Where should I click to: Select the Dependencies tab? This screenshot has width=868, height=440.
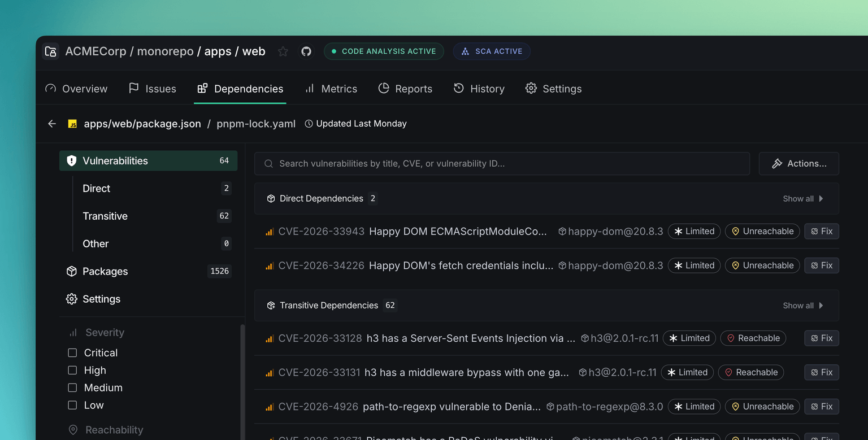point(240,89)
